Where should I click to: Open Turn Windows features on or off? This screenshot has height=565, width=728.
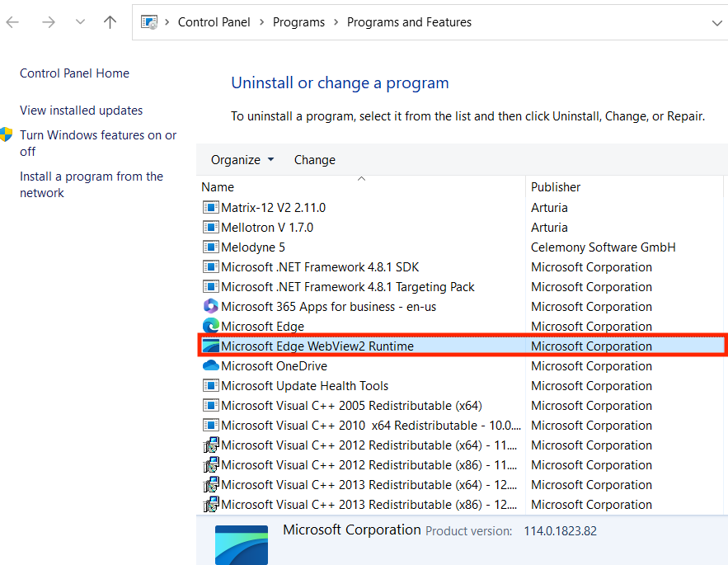pyautogui.click(x=98, y=144)
